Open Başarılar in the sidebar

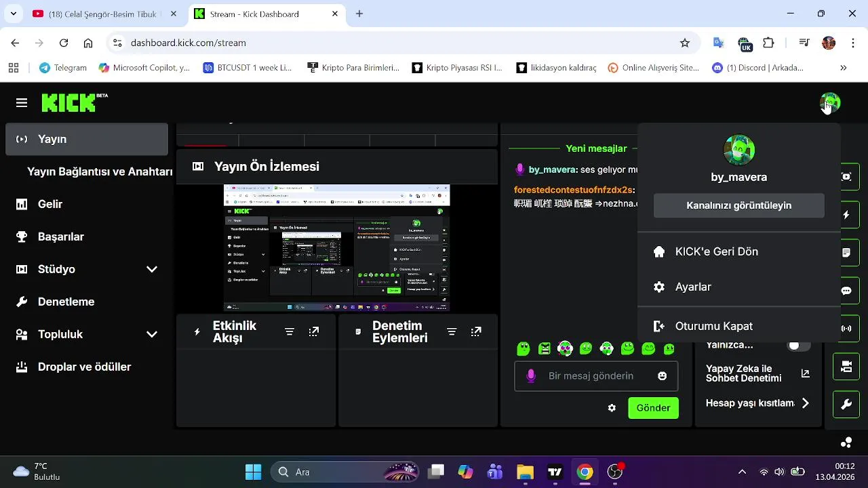[87, 237]
